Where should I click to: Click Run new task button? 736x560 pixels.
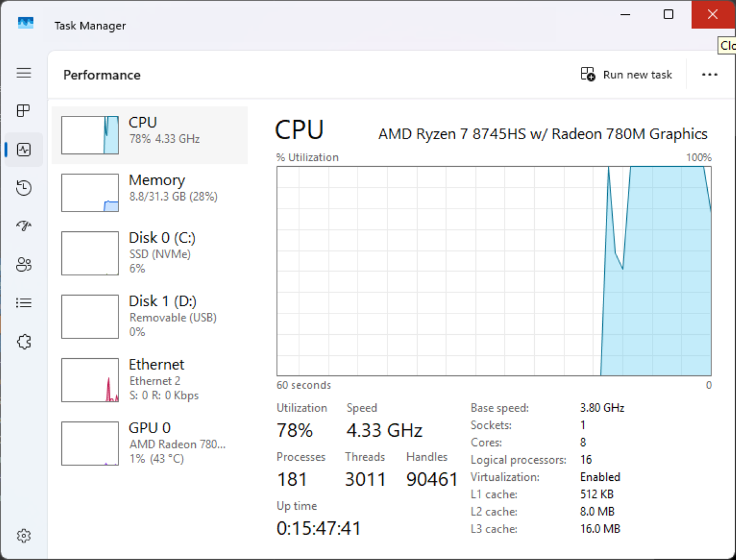(x=626, y=75)
